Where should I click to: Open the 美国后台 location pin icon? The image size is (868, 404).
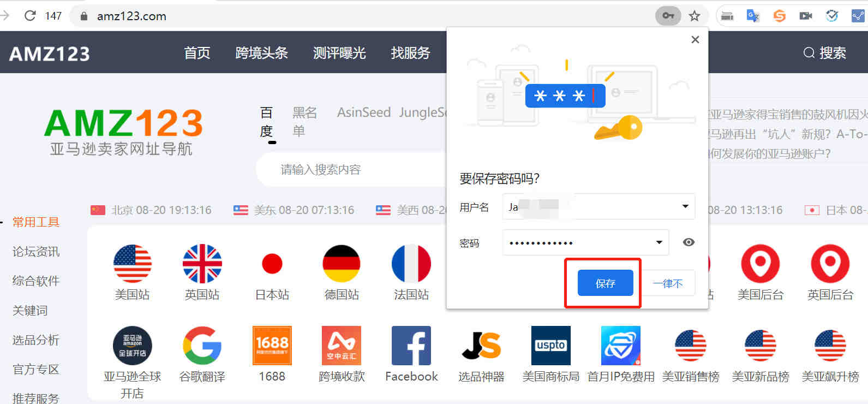point(761,264)
